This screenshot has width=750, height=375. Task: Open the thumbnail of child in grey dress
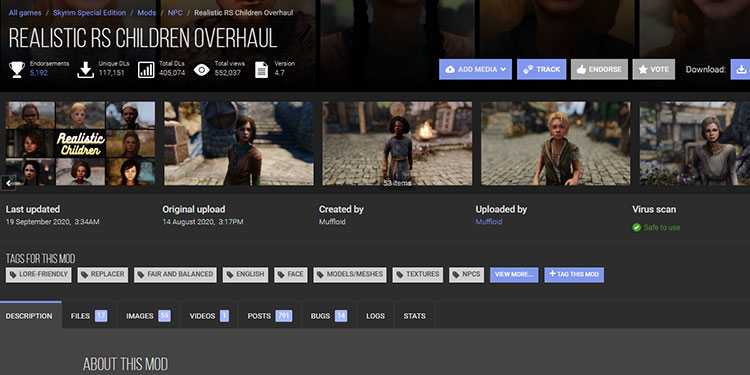(695, 143)
